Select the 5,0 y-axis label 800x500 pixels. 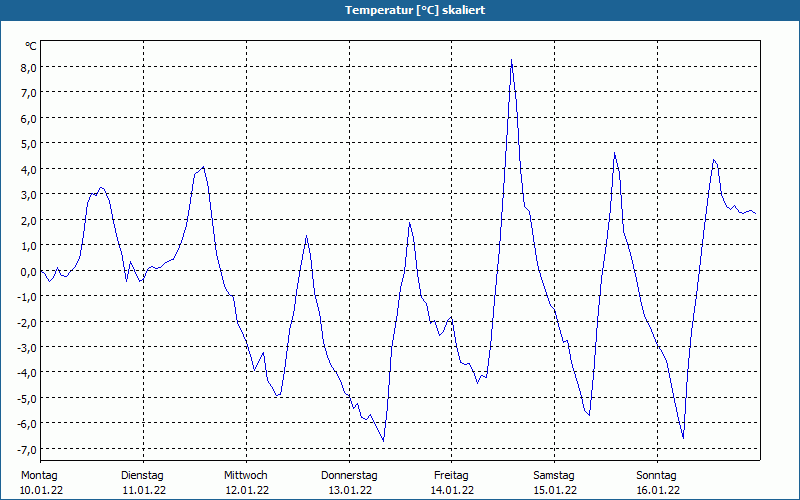pos(29,144)
